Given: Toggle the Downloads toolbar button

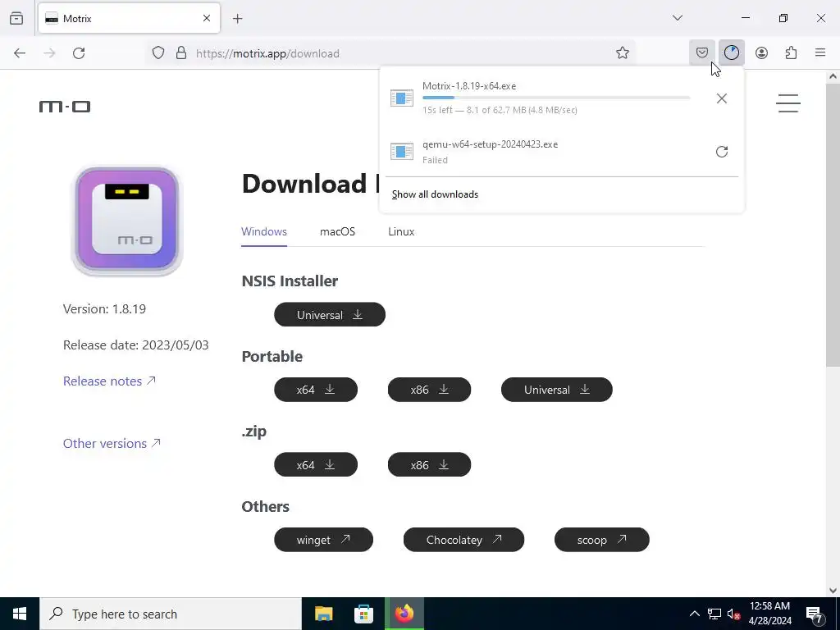Looking at the screenshot, I should [x=731, y=53].
